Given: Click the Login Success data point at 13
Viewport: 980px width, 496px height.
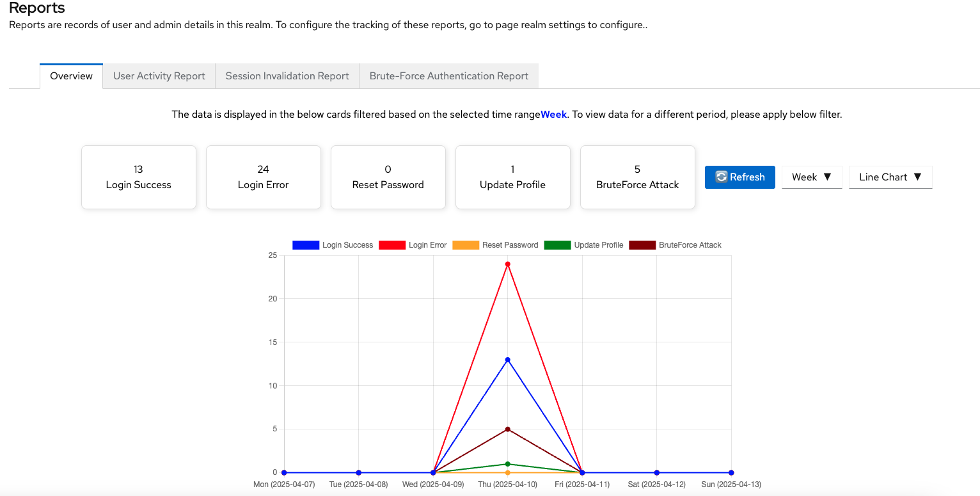Looking at the screenshot, I should [x=507, y=360].
